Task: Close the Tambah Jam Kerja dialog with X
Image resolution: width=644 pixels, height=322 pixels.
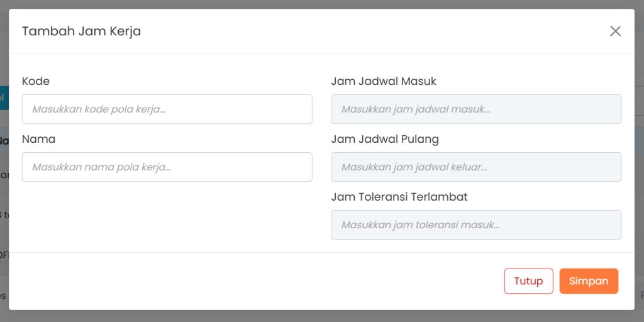Action: 615,31
